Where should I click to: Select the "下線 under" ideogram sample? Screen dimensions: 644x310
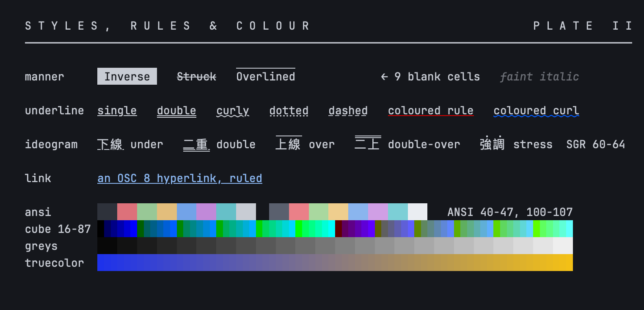[x=130, y=144]
